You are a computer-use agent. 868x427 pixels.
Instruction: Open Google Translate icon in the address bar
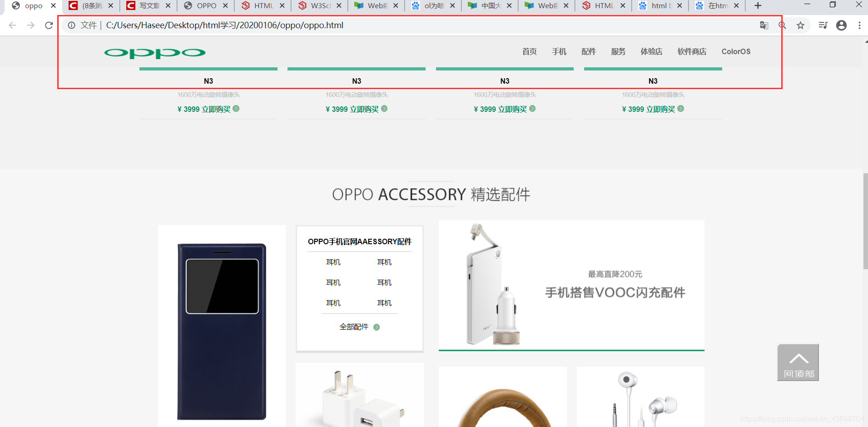764,25
